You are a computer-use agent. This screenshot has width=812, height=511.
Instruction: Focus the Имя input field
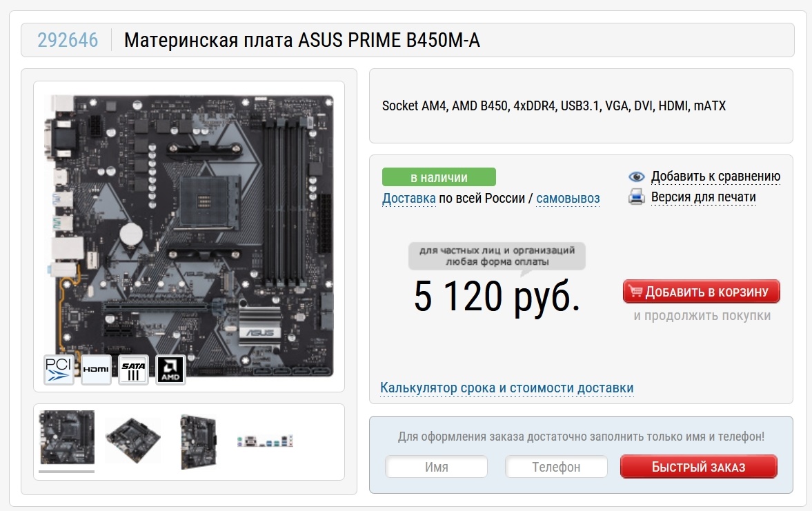pyautogui.click(x=436, y=466)
